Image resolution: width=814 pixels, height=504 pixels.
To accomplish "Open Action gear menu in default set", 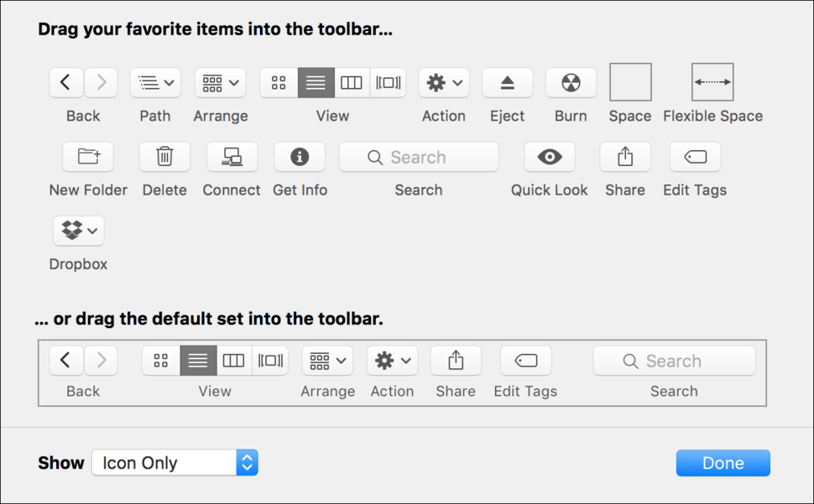I will point(393,361).
